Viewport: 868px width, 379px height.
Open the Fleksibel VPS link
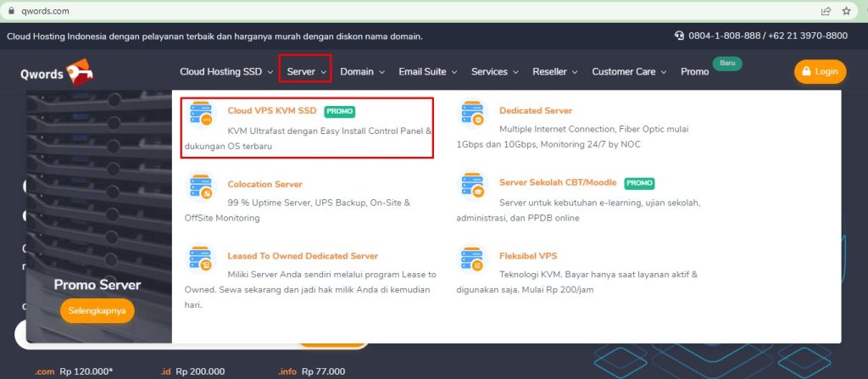point(528,256)
